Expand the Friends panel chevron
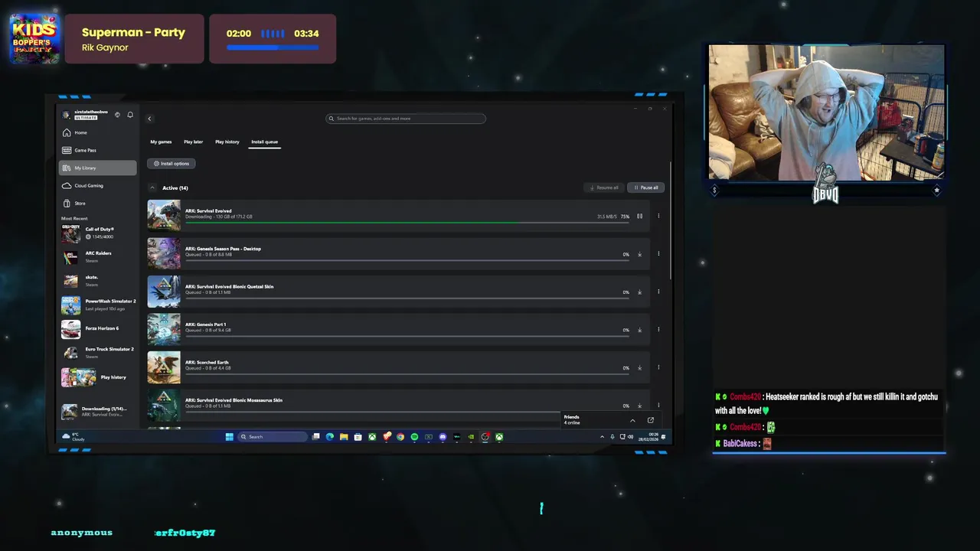The height and width of the screenshot is (551, 980). 632,420
